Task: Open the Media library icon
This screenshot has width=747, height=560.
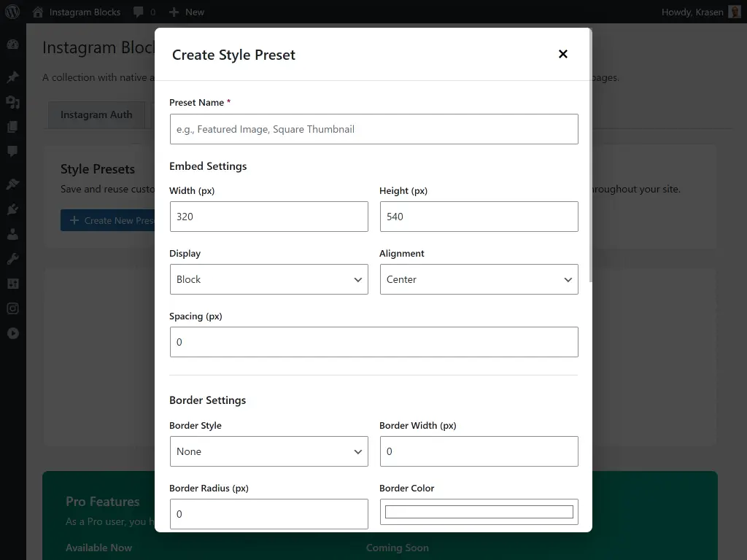Action: (12, 102)
